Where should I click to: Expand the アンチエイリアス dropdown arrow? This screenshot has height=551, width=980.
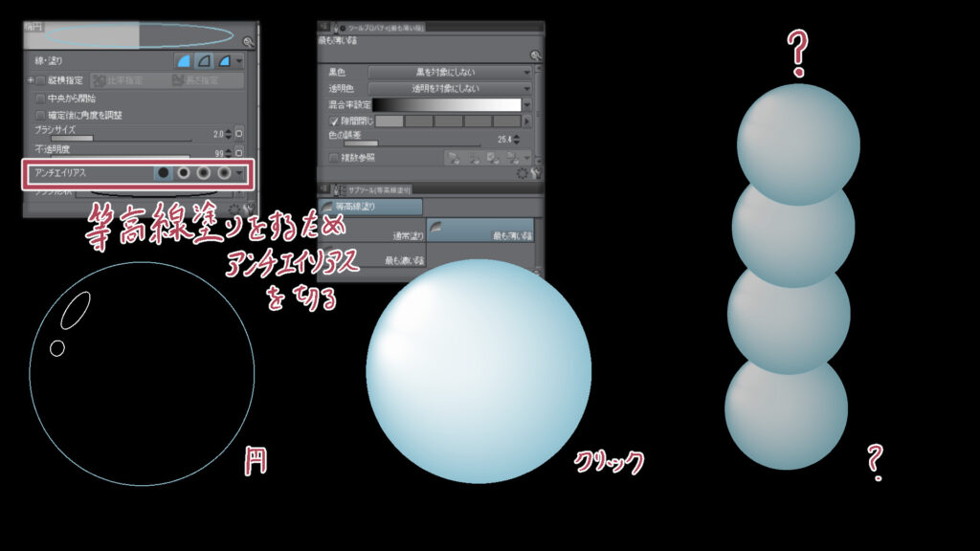[x=239, y=173]
